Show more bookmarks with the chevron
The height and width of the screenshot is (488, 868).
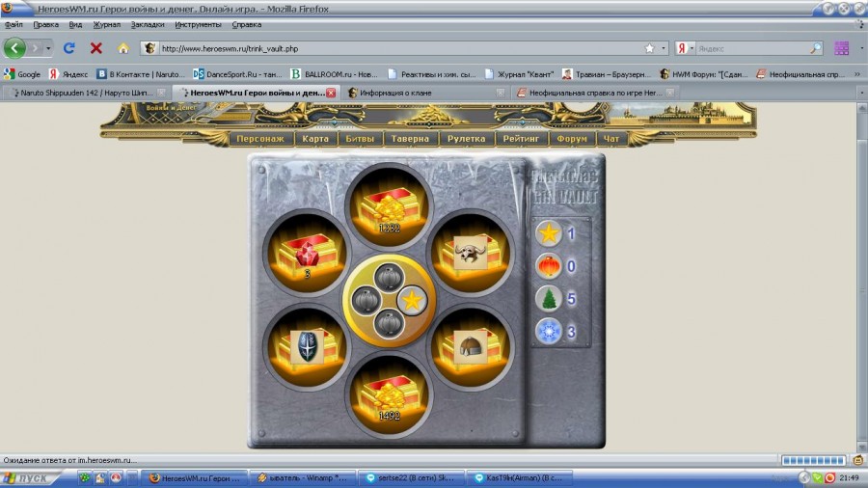point(857,73)
